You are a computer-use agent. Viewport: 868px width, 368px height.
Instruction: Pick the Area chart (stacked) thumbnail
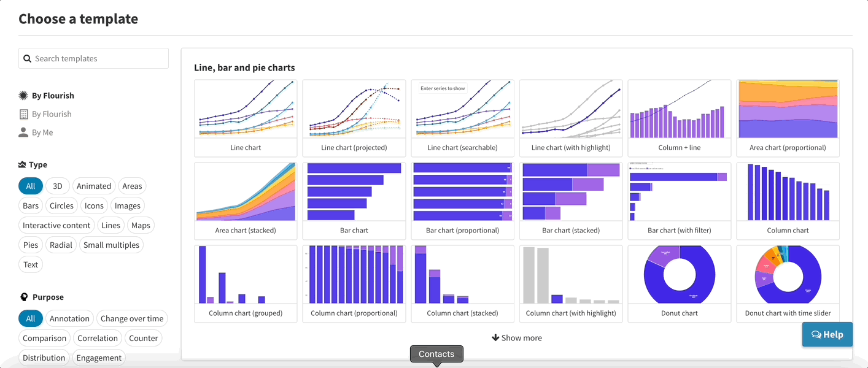coord(245,192)
